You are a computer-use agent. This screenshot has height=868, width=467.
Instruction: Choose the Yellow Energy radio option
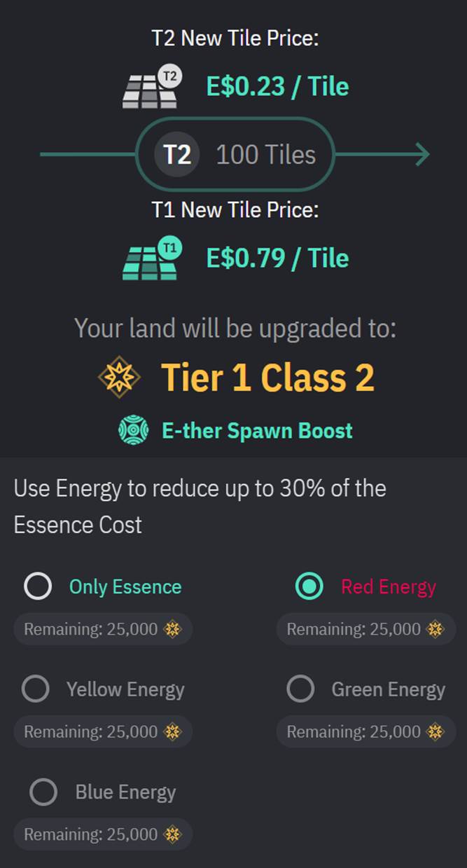point(36,689)
